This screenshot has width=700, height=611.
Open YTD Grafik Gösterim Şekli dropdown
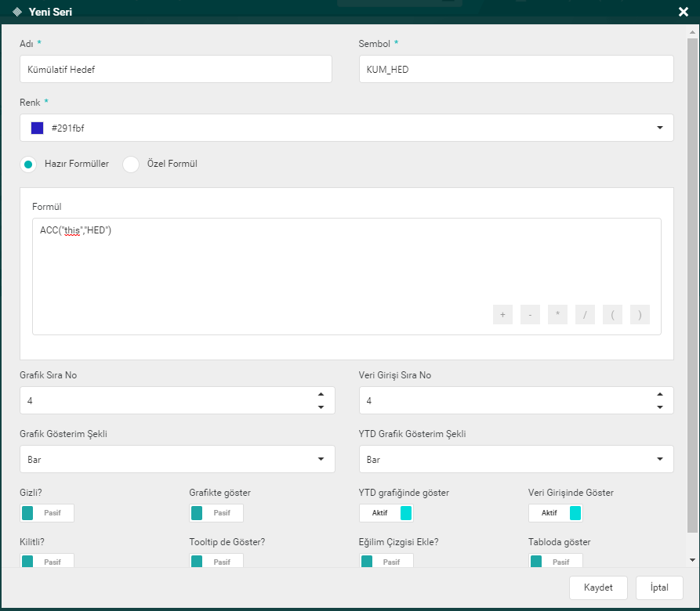point(516,459)
